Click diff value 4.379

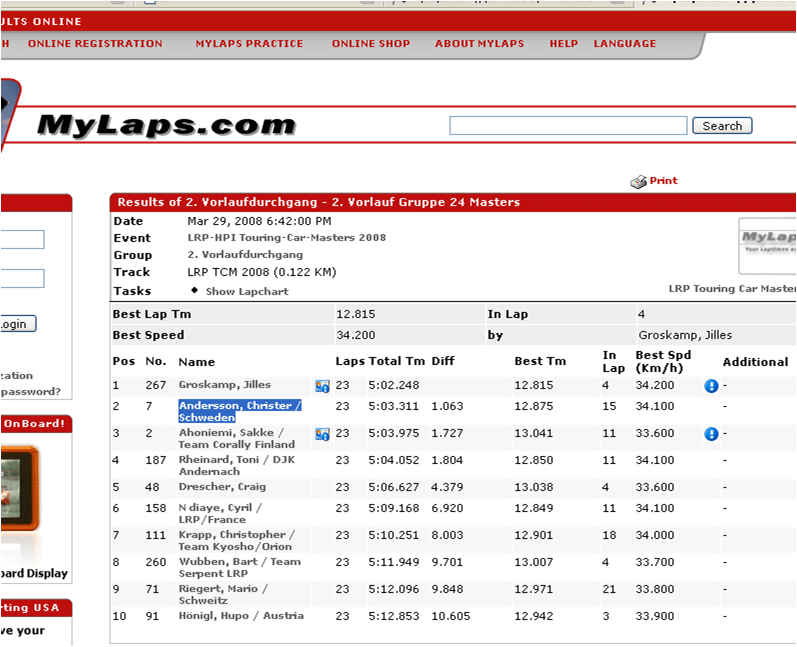pyautogui.click(x=447, y=487)
